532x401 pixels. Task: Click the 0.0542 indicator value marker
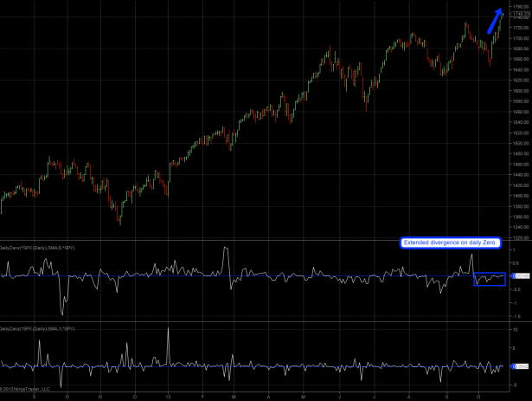521,366
